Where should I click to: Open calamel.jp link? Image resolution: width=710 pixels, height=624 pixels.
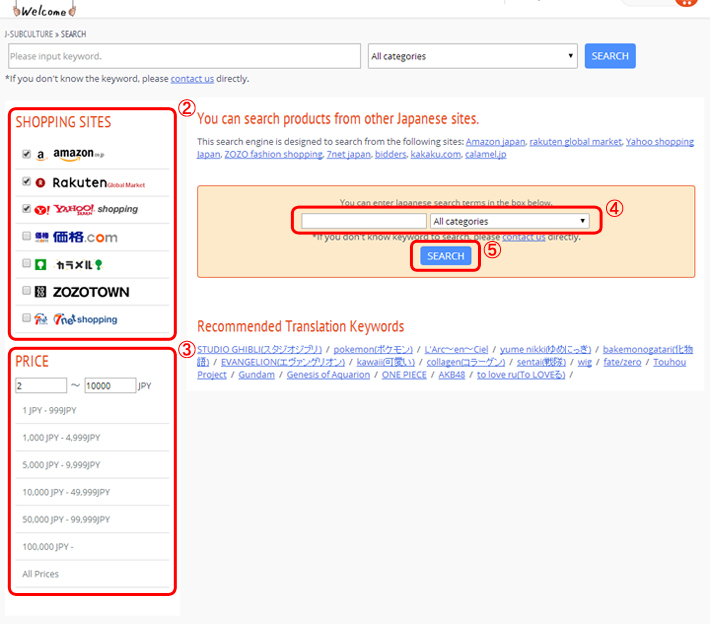[x=485, y=154]
